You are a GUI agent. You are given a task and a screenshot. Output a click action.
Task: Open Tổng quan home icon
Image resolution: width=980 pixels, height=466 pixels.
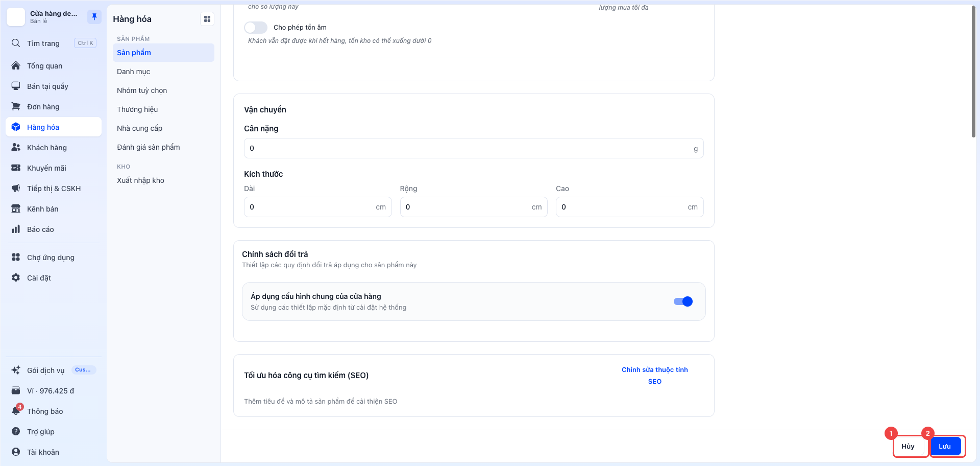pyautogui.click(x=16, y=66)
